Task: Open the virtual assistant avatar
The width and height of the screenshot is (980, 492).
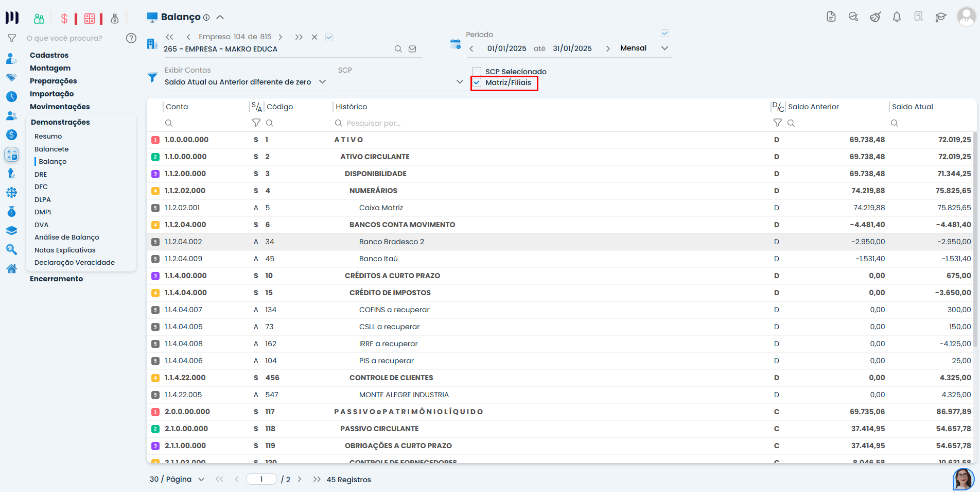Action: 963,479
